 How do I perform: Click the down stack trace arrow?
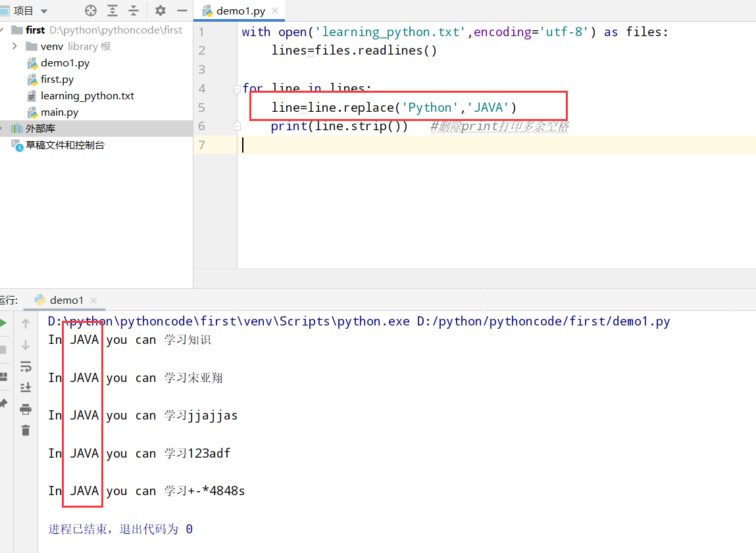click(x=26, y=345)
